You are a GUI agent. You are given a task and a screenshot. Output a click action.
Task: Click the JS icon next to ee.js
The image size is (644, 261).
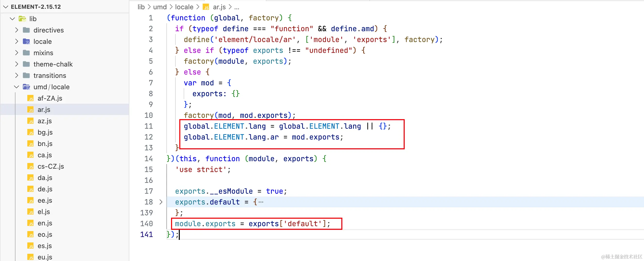pos(30,200)
